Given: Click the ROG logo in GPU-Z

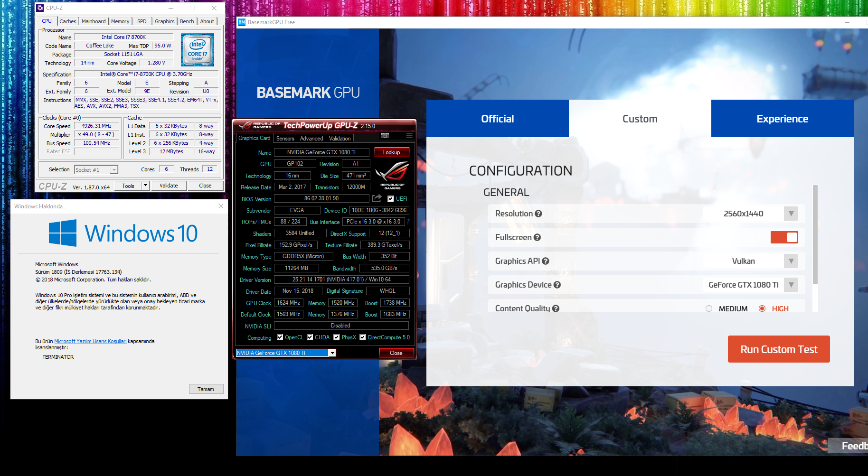Looking at the screenshot, I should (392, 175).
